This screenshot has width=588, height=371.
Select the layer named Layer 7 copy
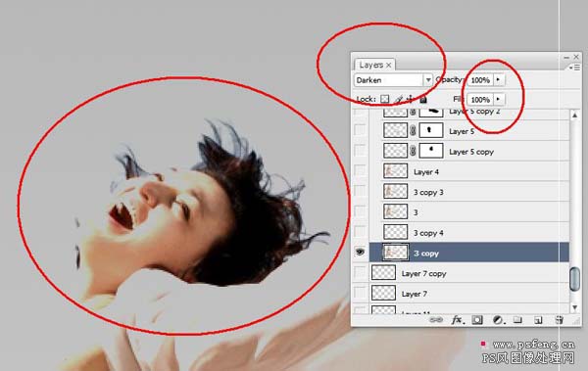coord(423,273)
